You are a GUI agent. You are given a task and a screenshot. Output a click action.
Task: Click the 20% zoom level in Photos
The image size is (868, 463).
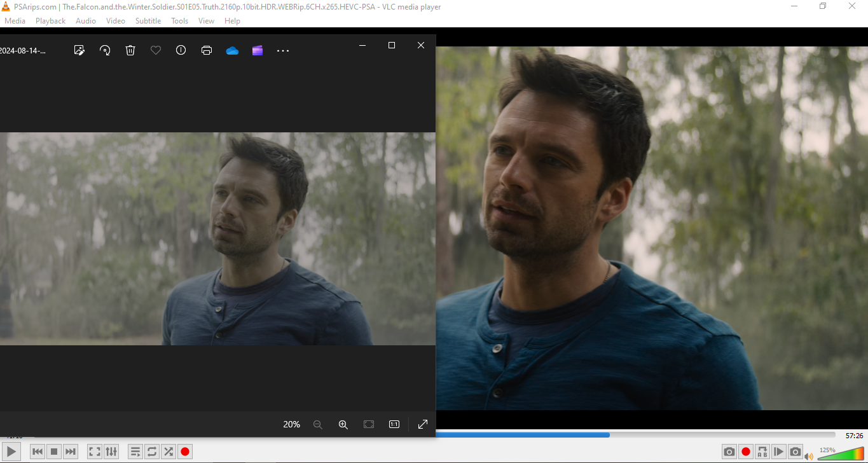coord(292,424)
